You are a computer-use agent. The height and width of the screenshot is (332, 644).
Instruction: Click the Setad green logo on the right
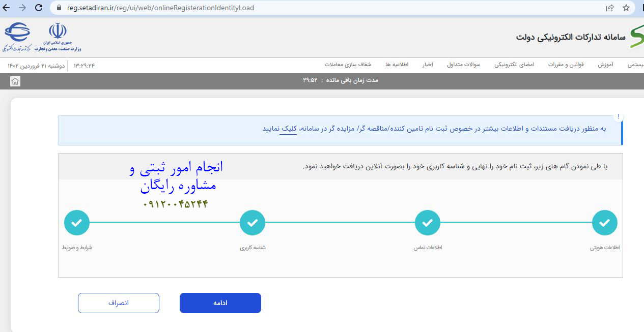click(x=636, y=35)
